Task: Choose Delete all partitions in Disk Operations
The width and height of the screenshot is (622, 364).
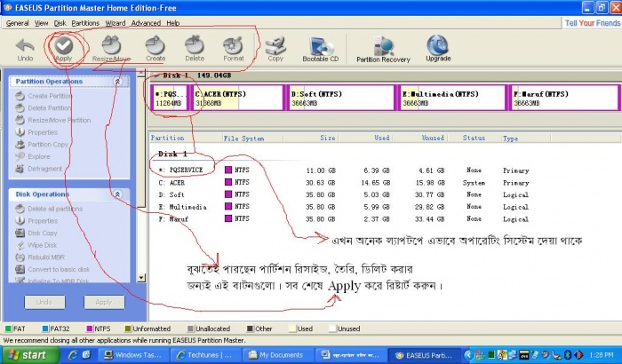Action: [x=49, y=209]
